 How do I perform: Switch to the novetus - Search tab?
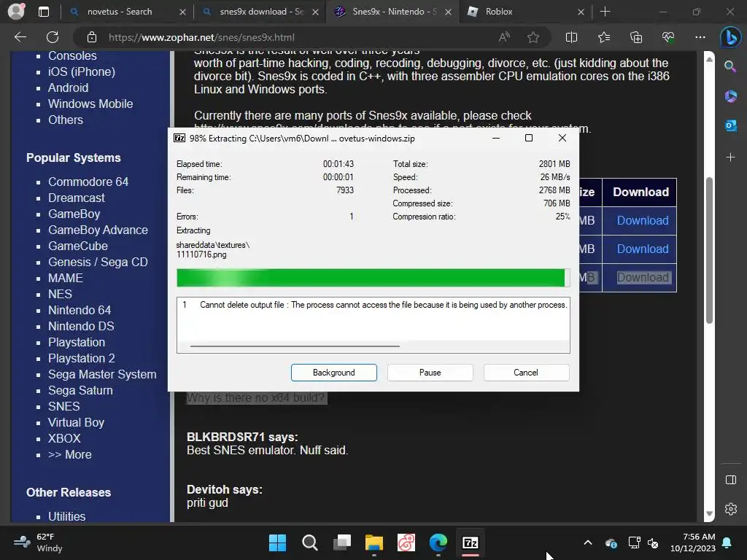coord(127,12)
